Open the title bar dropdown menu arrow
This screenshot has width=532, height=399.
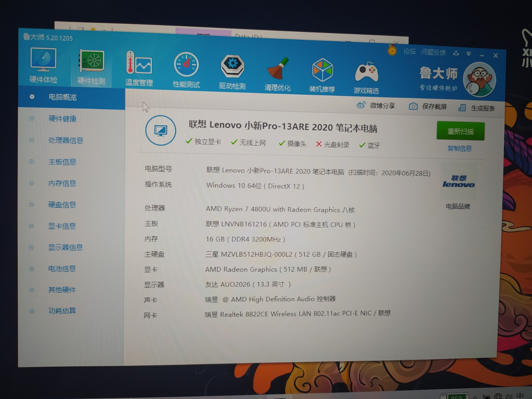coord(468,54)
